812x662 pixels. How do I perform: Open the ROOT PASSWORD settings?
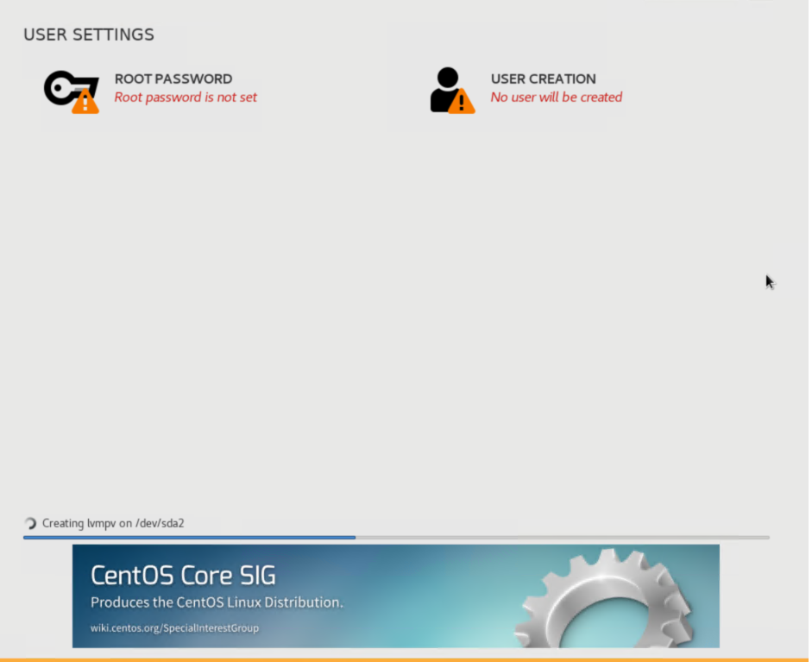[173, 79]
